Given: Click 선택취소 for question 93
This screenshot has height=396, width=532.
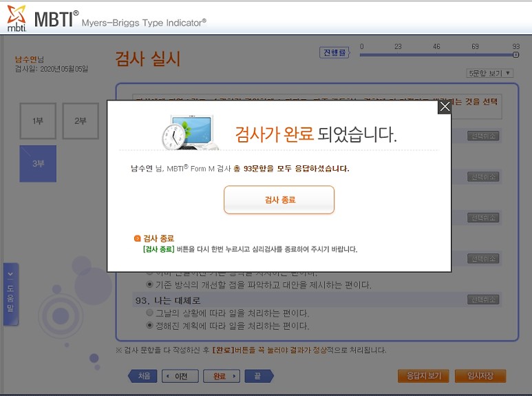Looking at the screenshot, I should [x=483, y=299].
